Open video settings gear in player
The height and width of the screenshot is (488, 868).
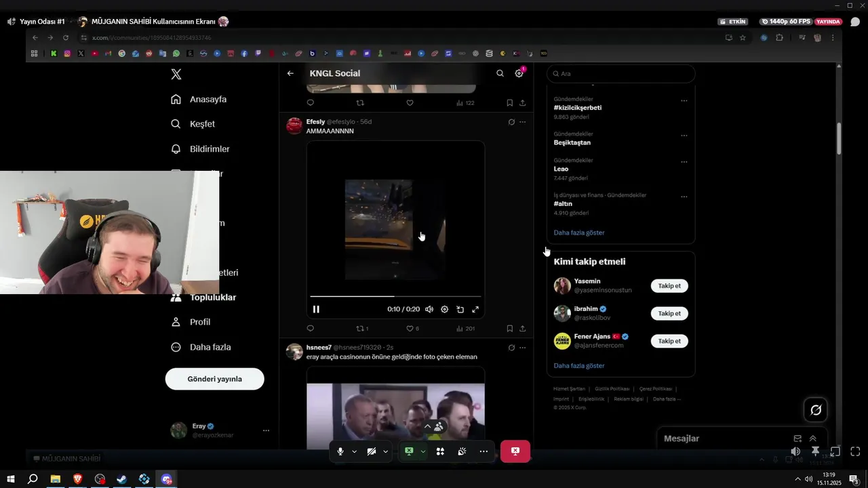click(444, 309)
